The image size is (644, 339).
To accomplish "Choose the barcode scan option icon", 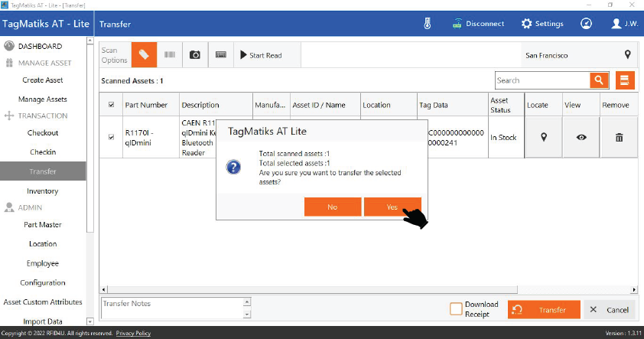I will tap(169, 55).
